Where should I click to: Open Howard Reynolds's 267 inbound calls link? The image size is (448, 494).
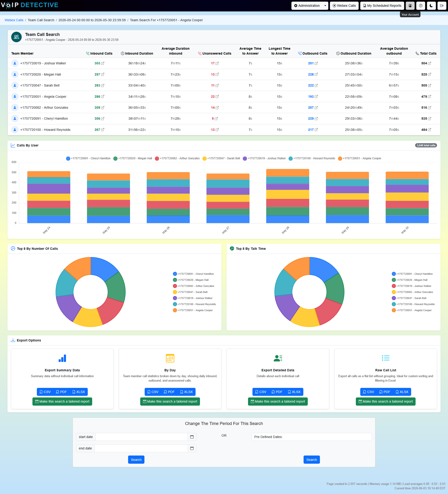pos(99,130)
